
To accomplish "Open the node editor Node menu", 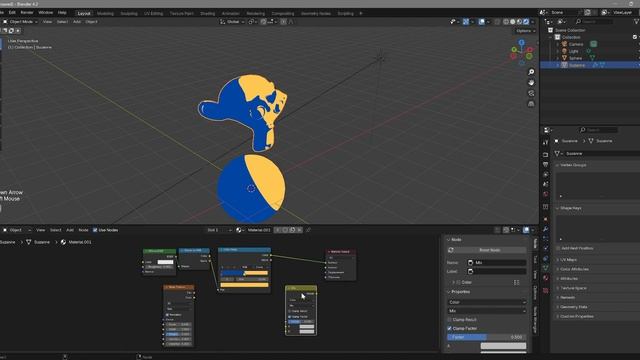I will pos(83,230).
